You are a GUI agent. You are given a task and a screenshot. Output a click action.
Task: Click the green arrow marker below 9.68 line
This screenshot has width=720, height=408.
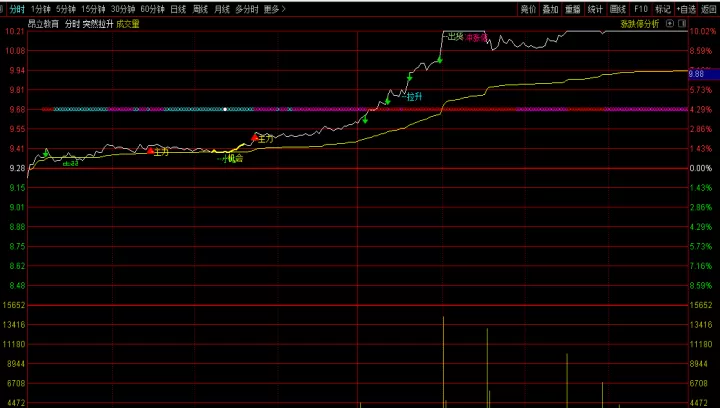pos(365,120)
